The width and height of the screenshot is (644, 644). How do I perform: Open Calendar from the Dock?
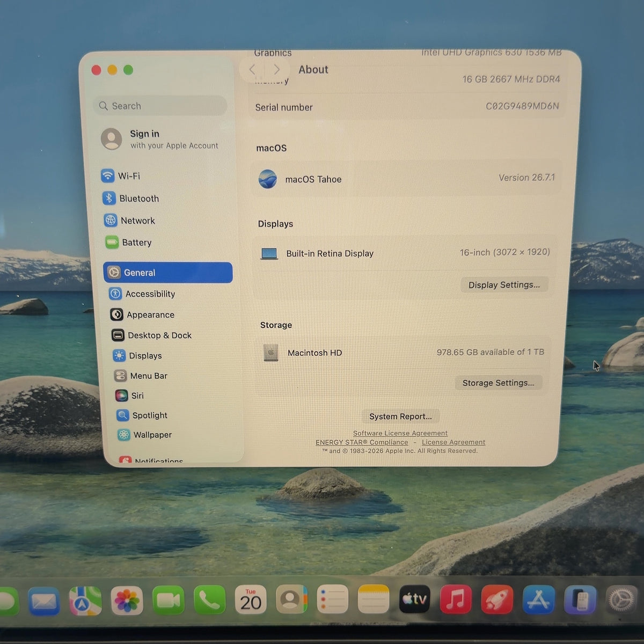251,599
